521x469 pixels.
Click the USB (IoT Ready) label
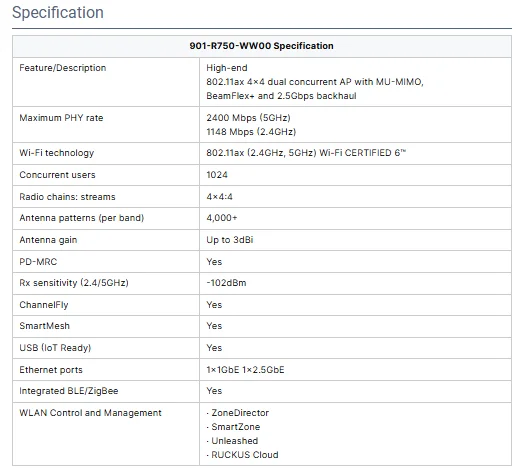(55, 348)
